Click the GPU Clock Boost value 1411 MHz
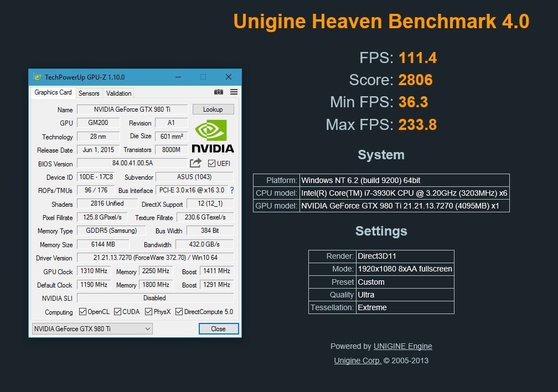Screen dimensions: 558x392 point(217,271)
